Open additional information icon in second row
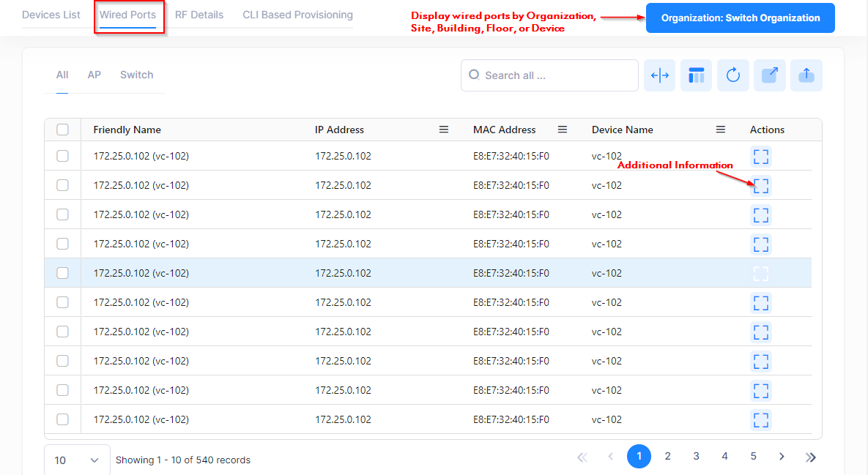 [761, 186]
